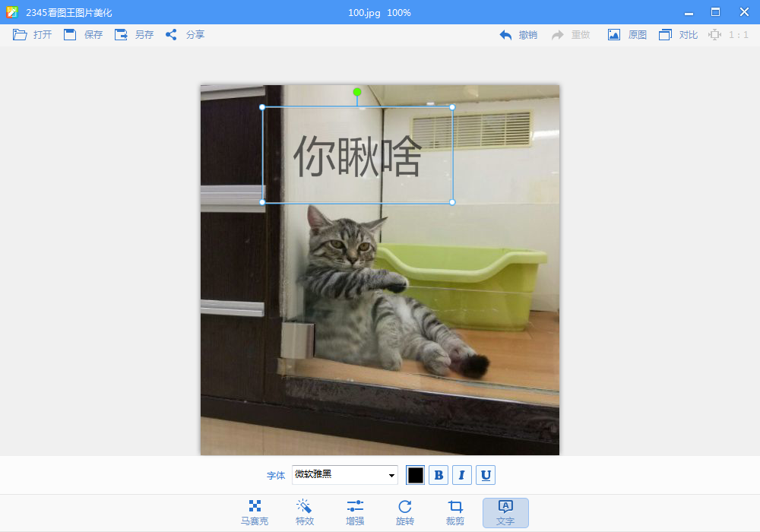The height and width of the screenshot is (532, 760).
Task: Toggle underline text formatting
Action: [x=486, y=475]
